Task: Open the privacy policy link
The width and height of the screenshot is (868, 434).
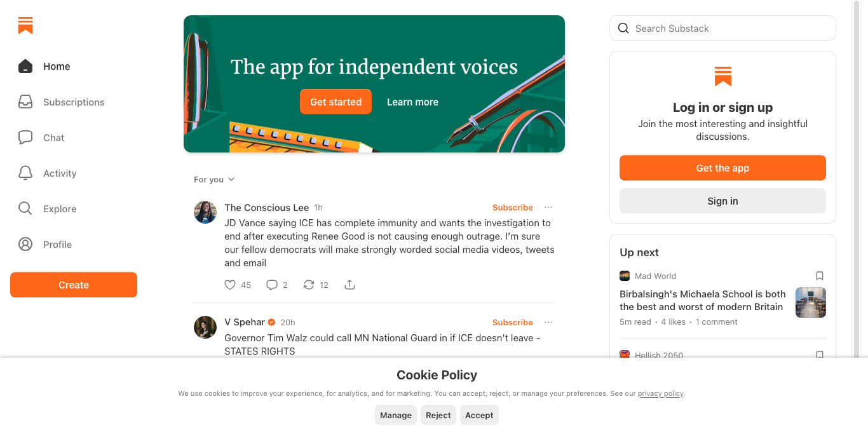Action: pyautogui.click(x=661, y=393)
